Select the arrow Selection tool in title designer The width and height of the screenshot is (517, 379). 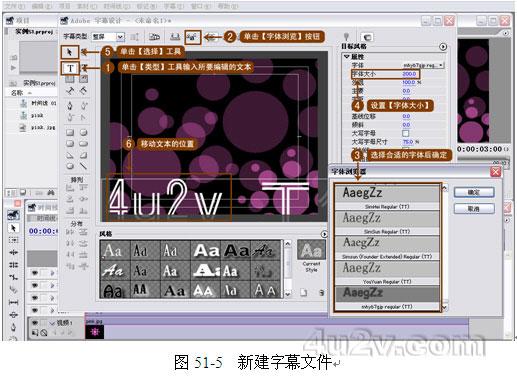[70, 52]
